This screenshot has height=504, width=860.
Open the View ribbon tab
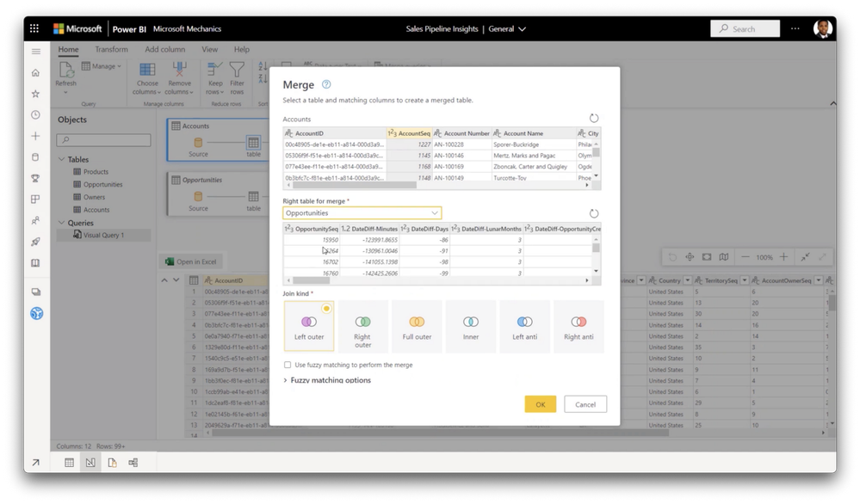pos(209,49)
